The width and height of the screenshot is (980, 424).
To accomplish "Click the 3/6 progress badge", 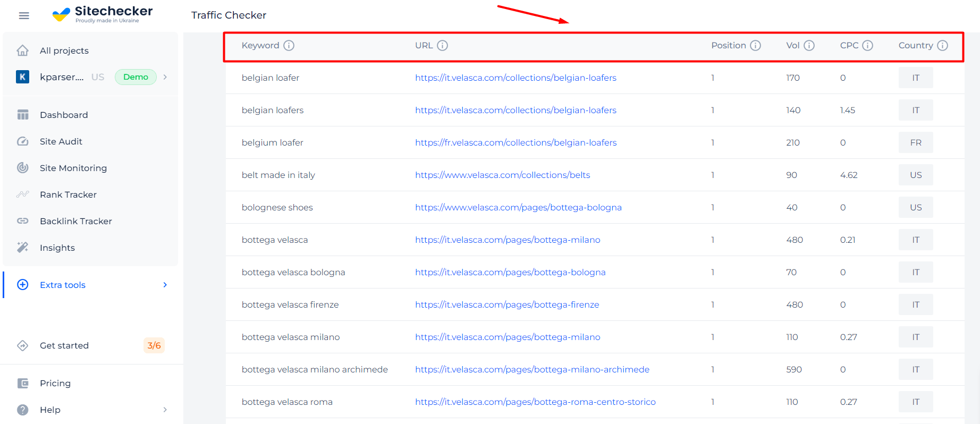I will click(x=154, y=345).
